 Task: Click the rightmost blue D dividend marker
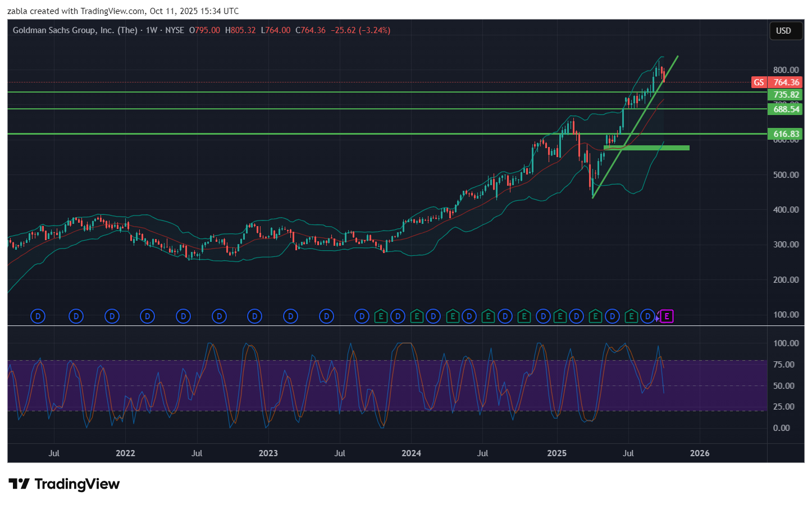tap(648, 316)
